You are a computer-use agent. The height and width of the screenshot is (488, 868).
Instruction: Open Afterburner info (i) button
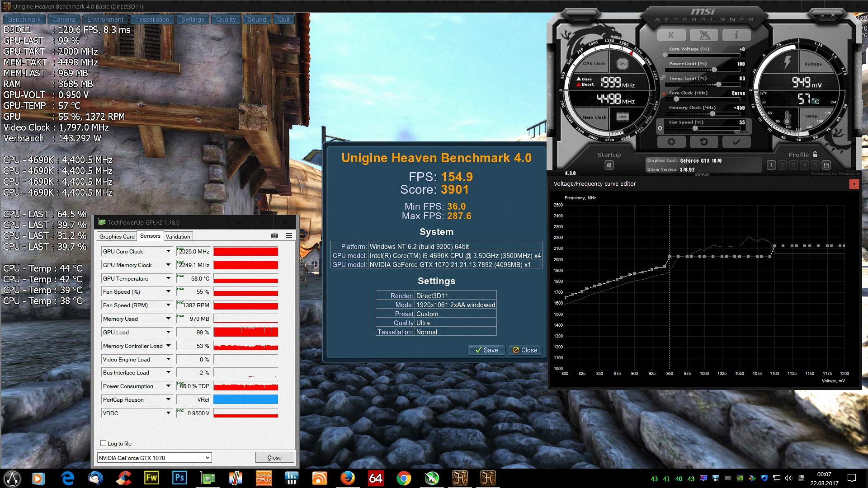[x=736, y=35]
